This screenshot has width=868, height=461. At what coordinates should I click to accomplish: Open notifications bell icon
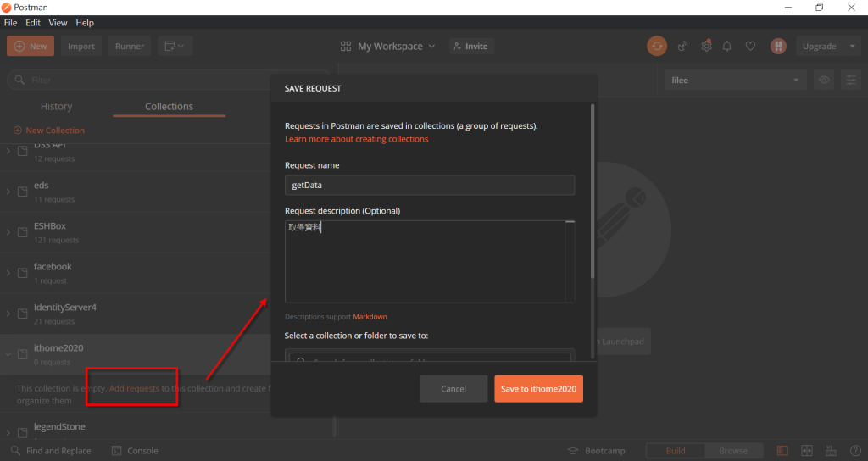(726, 47)
